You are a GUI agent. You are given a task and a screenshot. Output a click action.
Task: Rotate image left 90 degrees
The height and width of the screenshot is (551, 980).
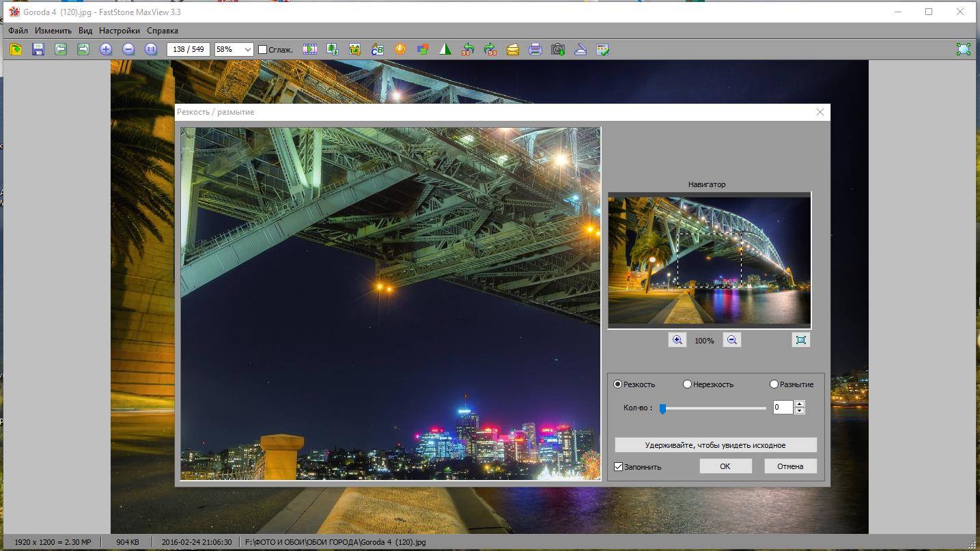tap(468, 49)
